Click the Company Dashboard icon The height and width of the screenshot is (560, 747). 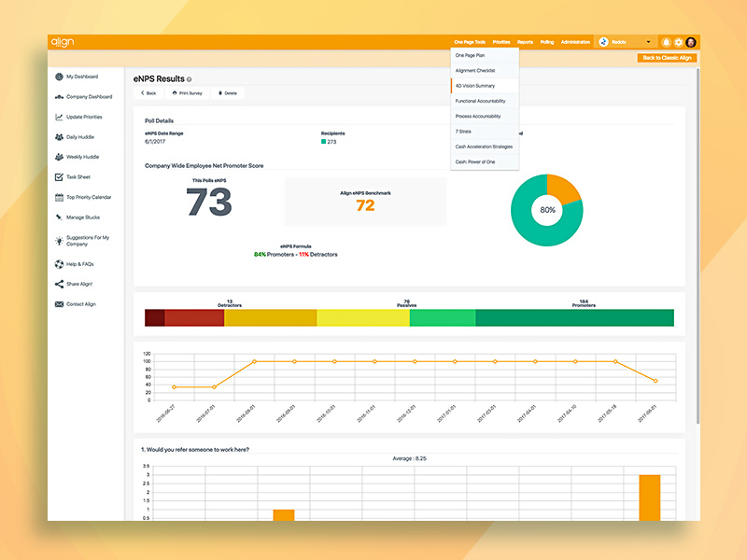tap(59, 97)
